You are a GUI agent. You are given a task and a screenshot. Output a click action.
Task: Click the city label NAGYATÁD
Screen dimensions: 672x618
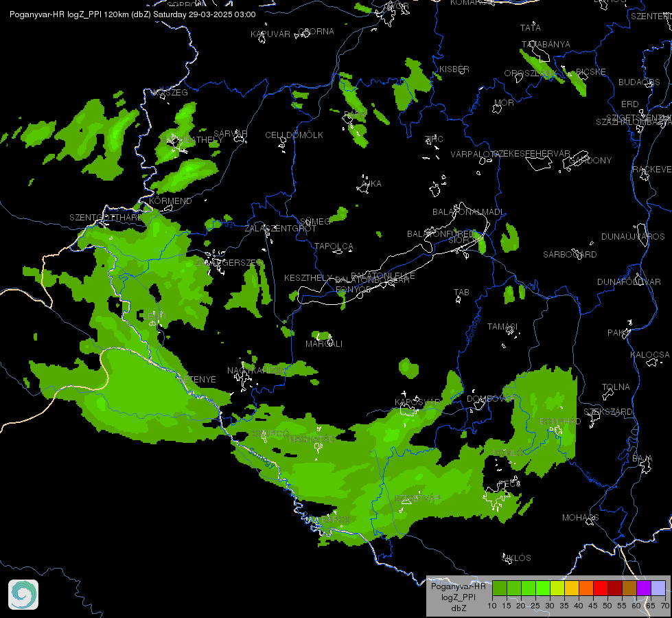tap(312, 439)
